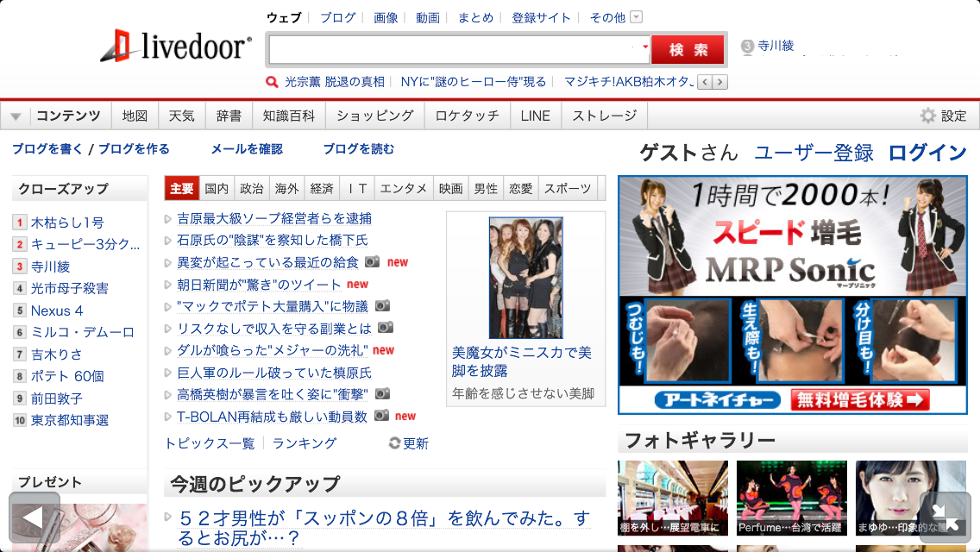
Task: Click the red 検索 search button
Action: click(688, 49)
